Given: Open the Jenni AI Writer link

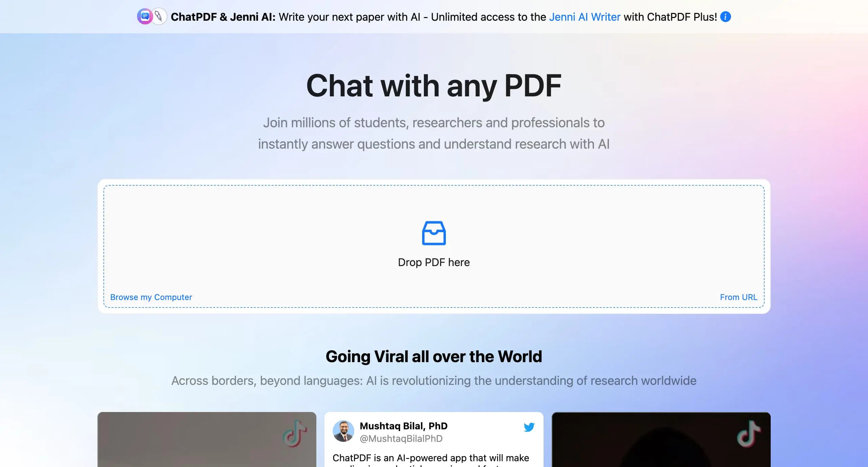Looking at the screenshot, I should point(585,17).
